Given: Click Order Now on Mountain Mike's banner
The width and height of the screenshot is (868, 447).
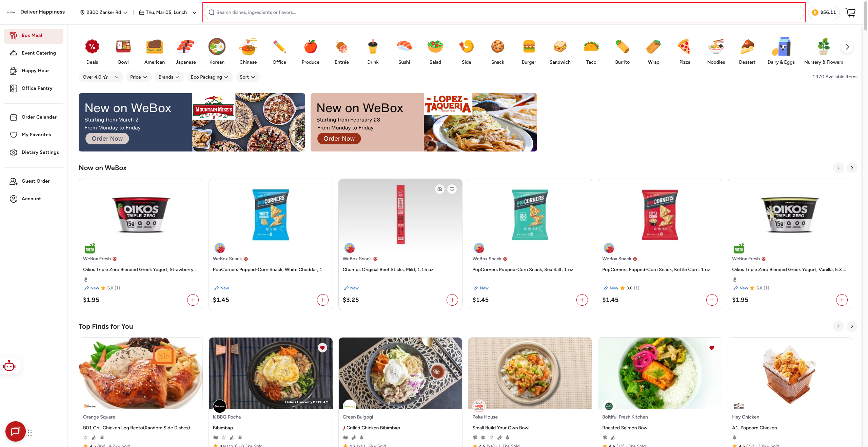Looking at the screenshot, I should [107, 139].
